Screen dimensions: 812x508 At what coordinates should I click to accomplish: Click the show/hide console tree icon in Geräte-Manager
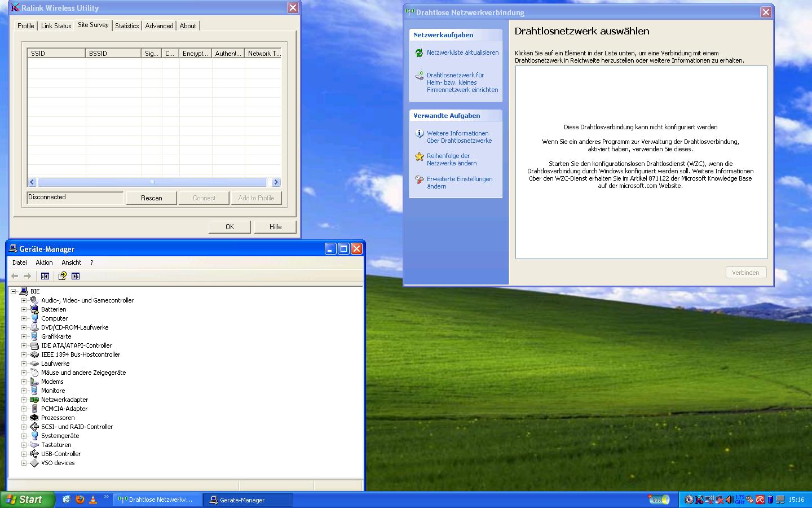tap(45, 276)
